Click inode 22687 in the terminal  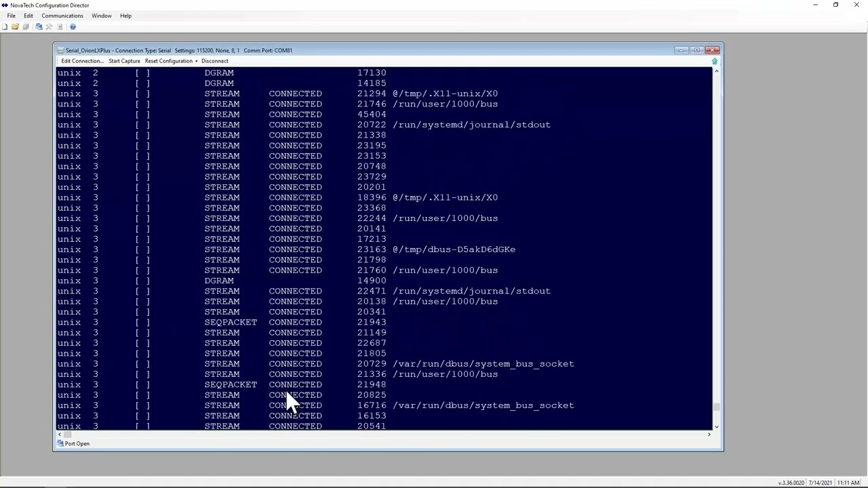coord(372,343)
